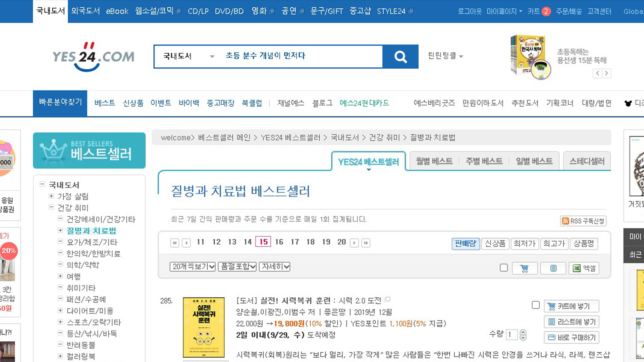Click the search magnifier button
The image size is (644, 362).
(400, 57)
